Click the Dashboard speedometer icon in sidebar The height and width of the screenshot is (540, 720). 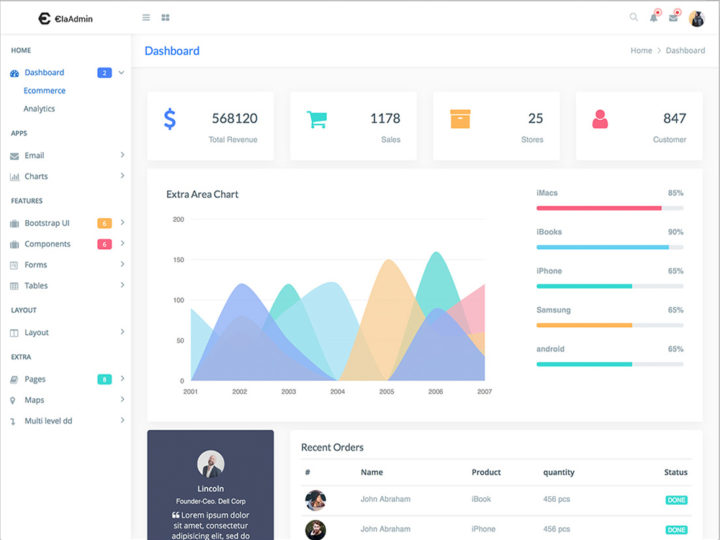coord(14,73)
